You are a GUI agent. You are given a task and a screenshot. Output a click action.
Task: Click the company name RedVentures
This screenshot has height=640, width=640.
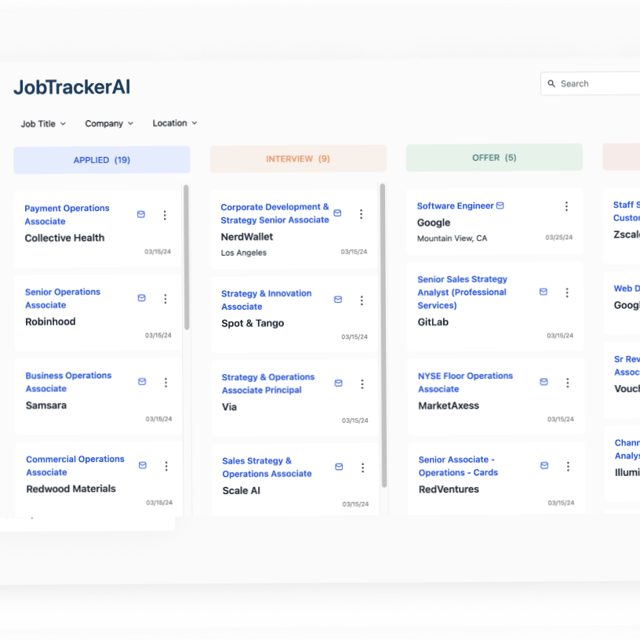pyautogui.click(x=449, y=489)
